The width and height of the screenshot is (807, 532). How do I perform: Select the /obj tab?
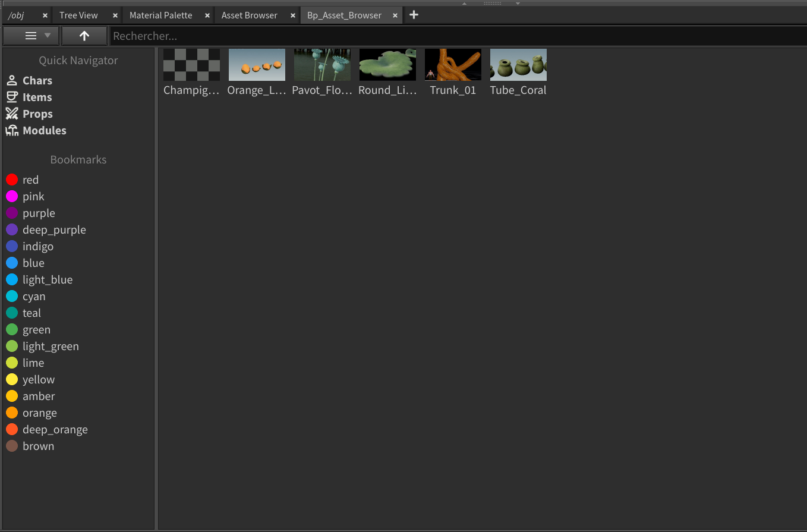click(x=16, y=15)
